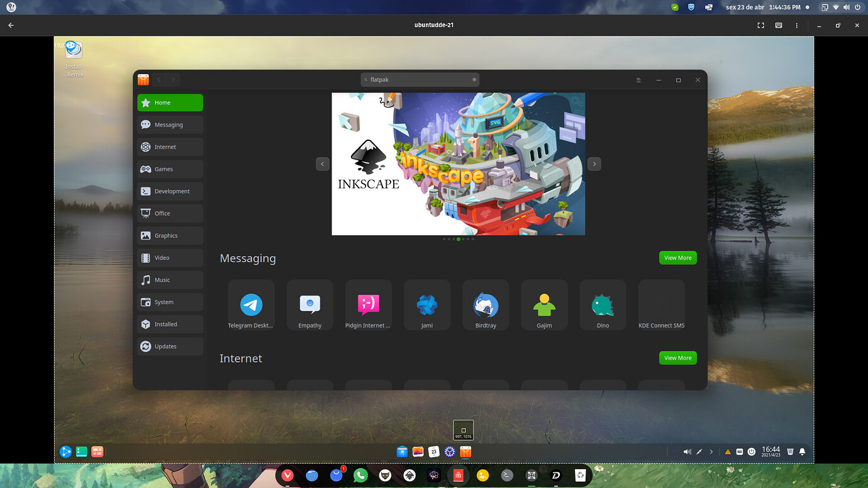Select the Music category
868x488 pixels.
pos(170,280)
